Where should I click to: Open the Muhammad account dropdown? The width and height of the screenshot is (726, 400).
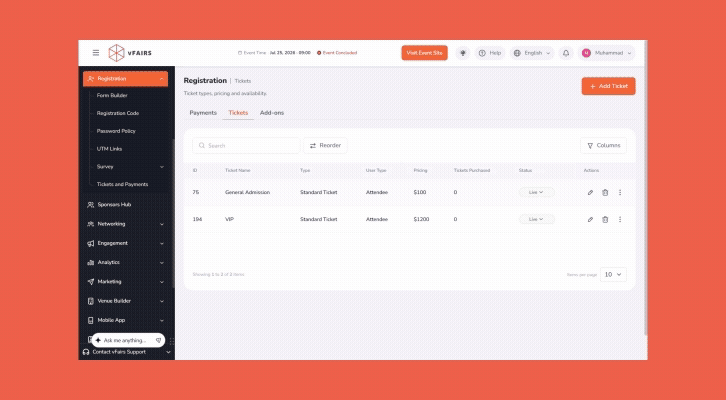607,53
